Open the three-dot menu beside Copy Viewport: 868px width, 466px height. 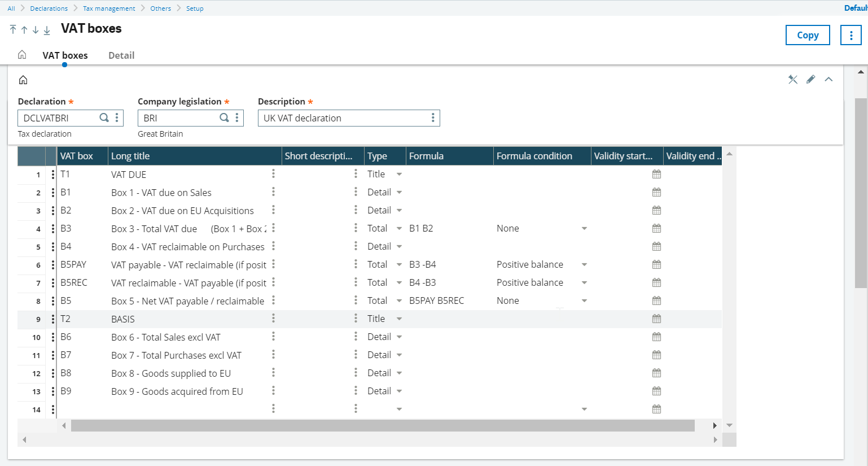tap(851, 34)
